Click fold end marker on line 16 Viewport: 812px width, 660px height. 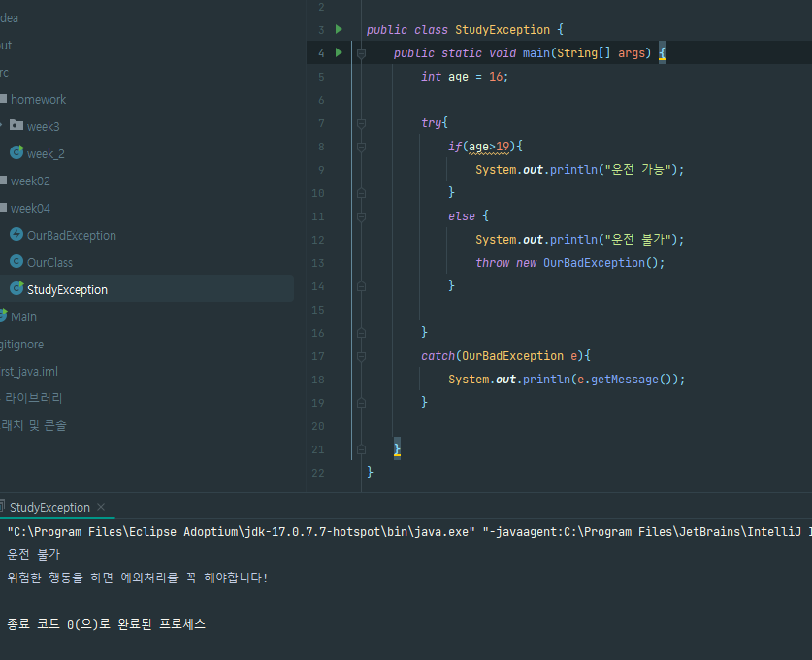(x=362, y=333)
